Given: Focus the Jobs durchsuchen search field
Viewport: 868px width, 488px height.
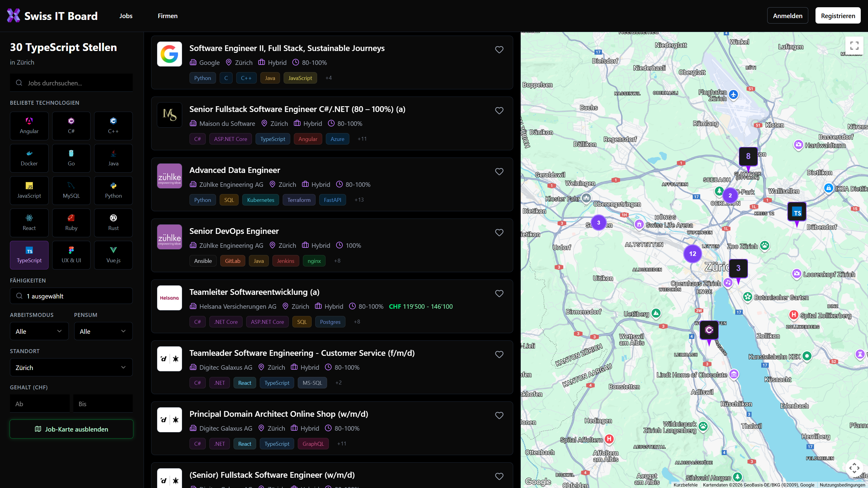Looking at the screenshot, I should click(x=72, y=83).
